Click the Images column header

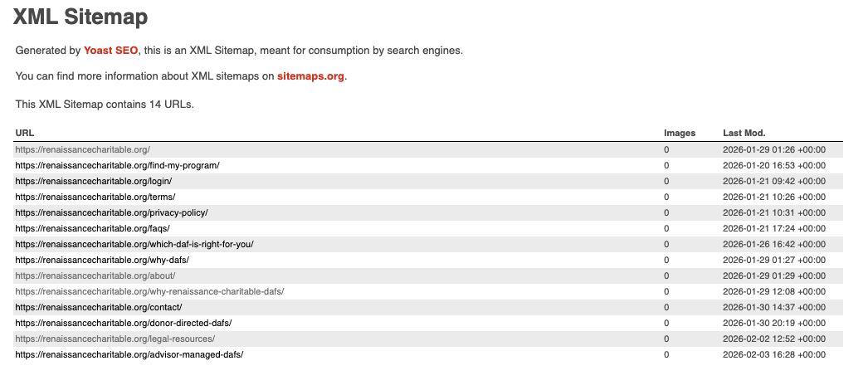[680, 133]
